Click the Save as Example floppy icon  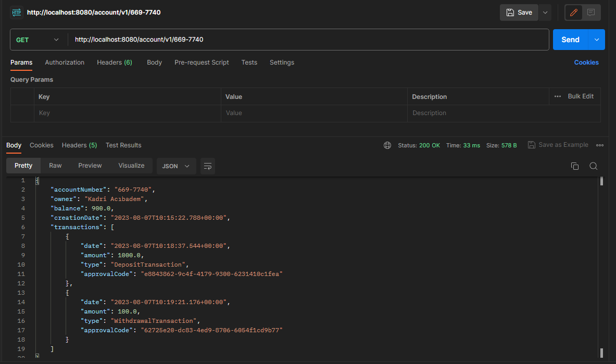click(532, 145)
